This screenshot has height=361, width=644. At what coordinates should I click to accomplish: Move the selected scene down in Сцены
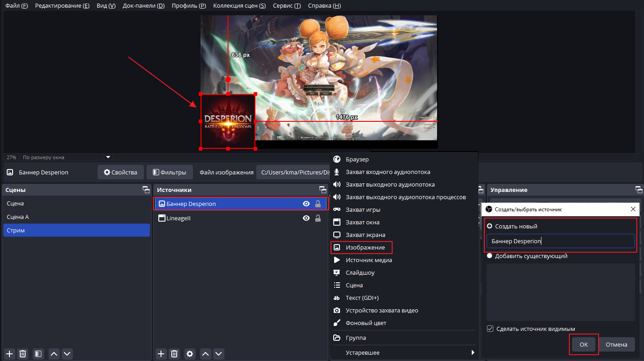coord(67,354)
